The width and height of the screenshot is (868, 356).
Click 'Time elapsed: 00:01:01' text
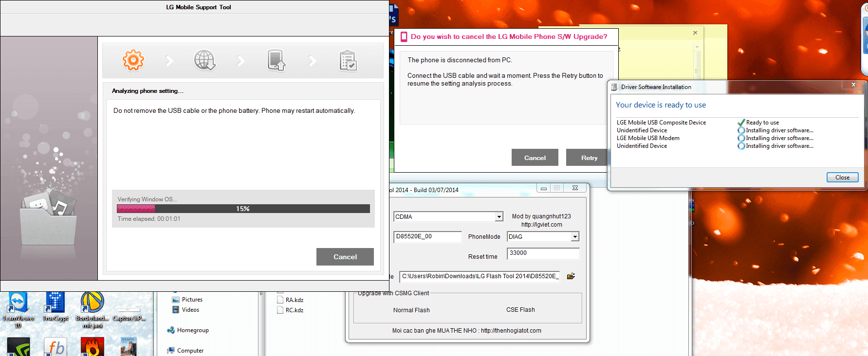click(149, 219)
